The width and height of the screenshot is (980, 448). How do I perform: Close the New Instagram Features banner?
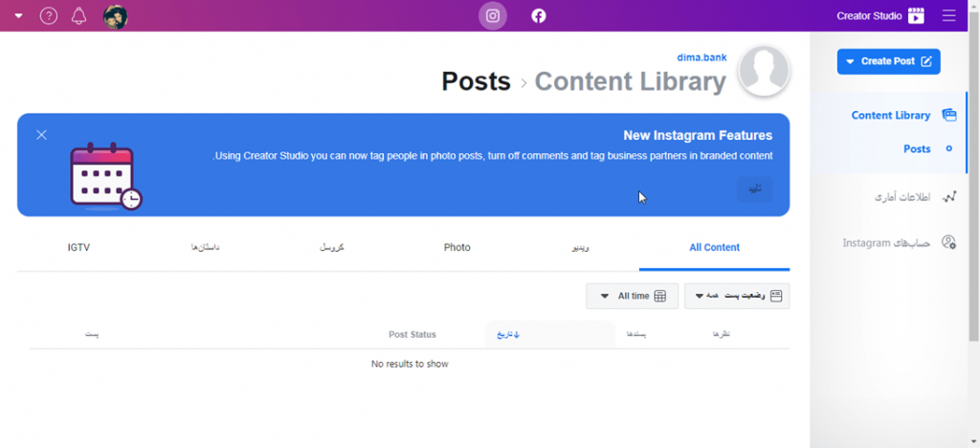42,134
